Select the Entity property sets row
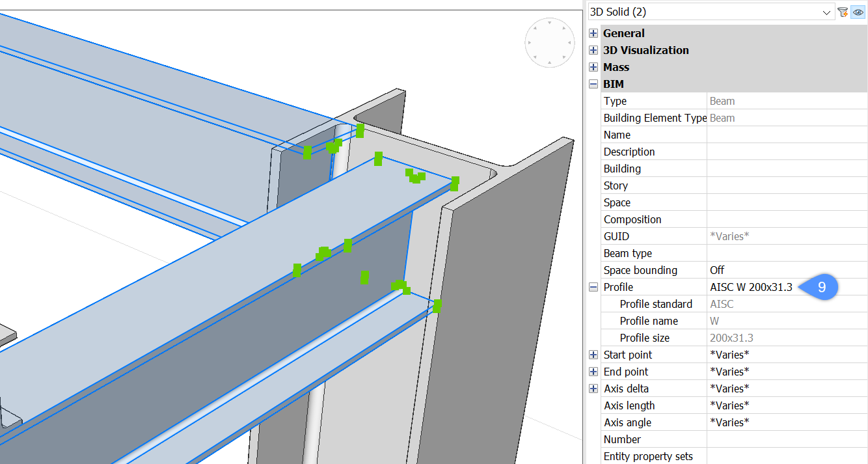 pos(648,456)
